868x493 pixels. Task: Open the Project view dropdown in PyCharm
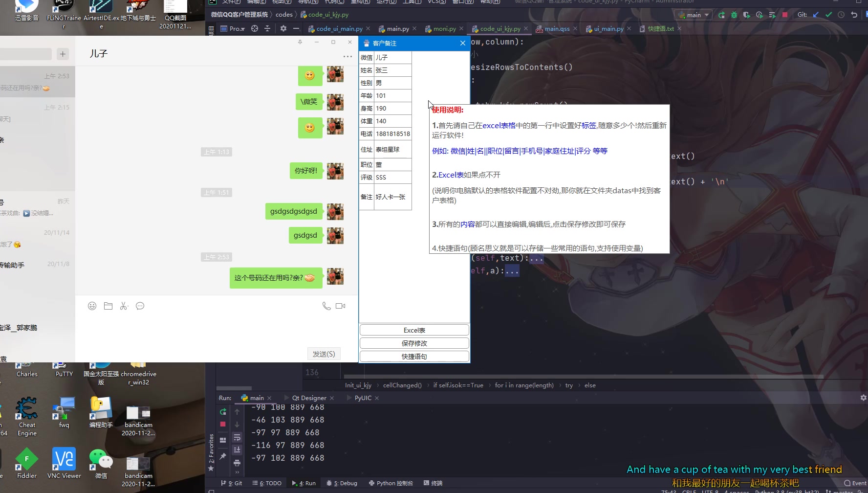[x=233, y=29]
